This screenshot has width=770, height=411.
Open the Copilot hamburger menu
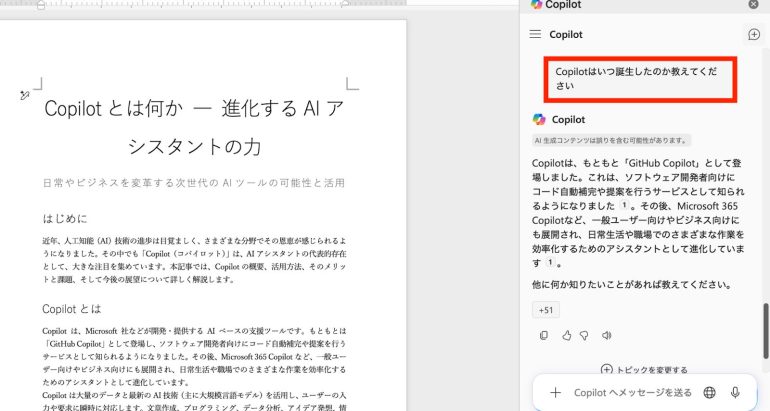[x=535, y=34]
